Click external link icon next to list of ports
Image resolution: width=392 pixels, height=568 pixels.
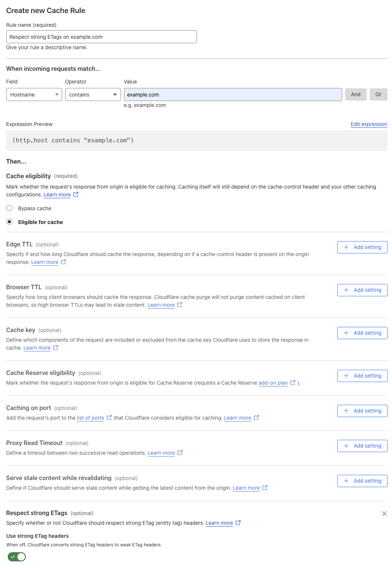pyautogui.click(x=109, y=418)
